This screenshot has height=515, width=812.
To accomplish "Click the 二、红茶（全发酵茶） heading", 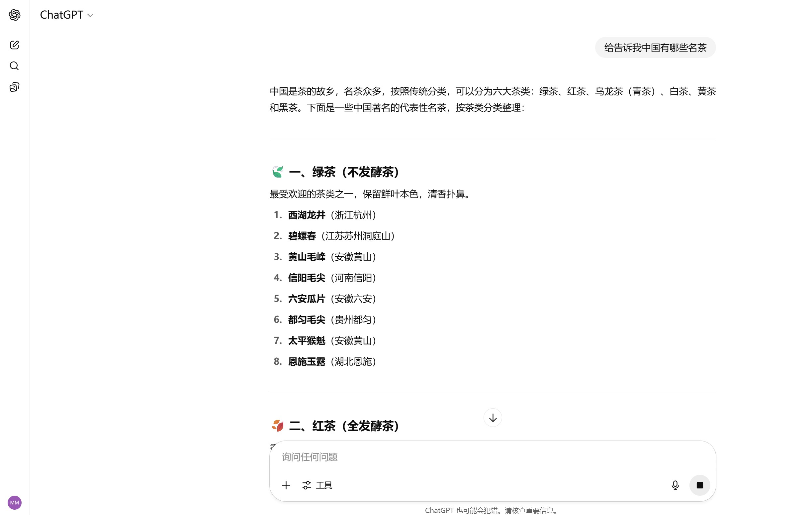I will tap(344, 426).
